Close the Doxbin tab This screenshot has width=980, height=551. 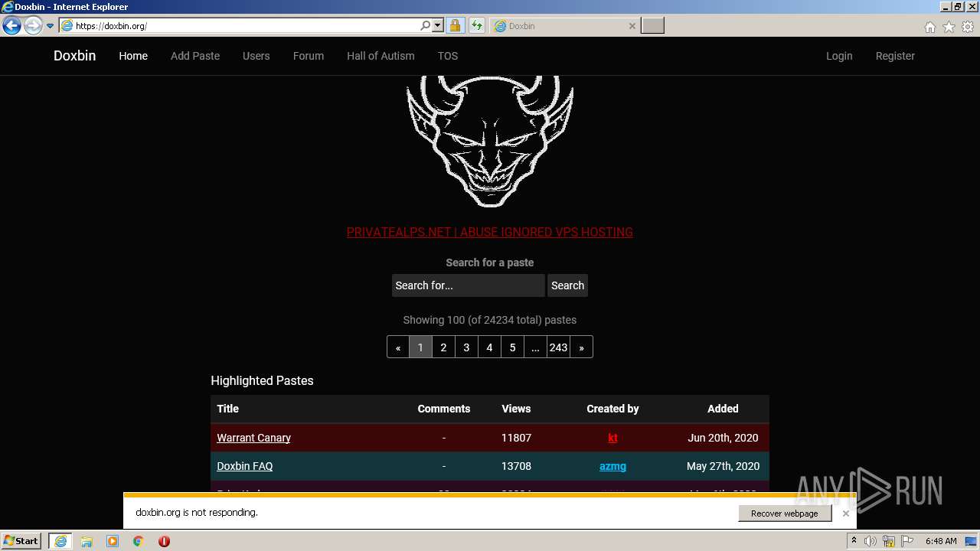click(x=632, y=26)
